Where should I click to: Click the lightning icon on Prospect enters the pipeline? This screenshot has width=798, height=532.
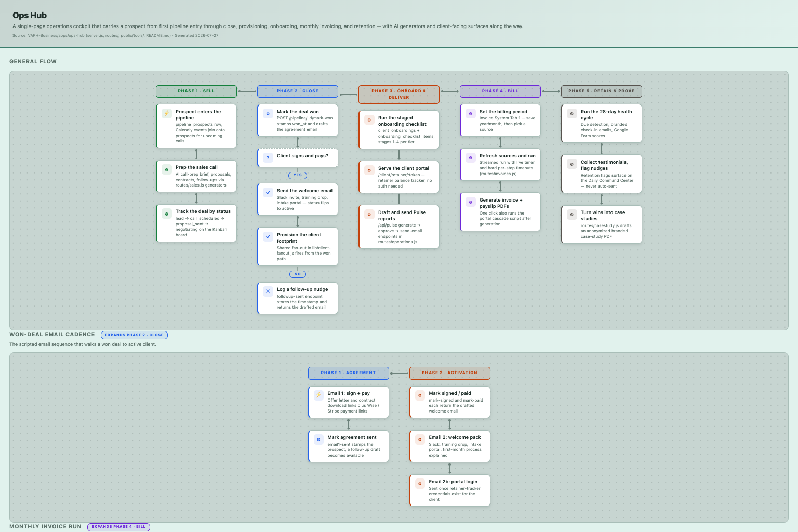coord(167,113)
